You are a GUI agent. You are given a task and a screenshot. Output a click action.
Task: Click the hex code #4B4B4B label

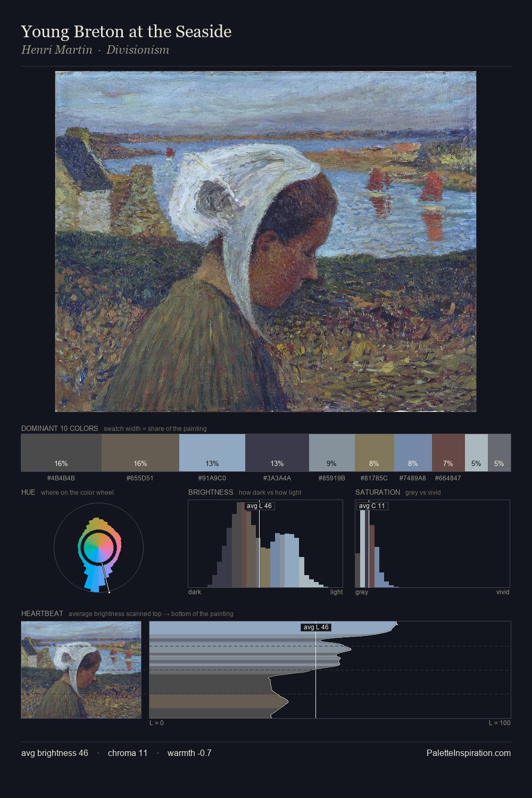(61, 478)
